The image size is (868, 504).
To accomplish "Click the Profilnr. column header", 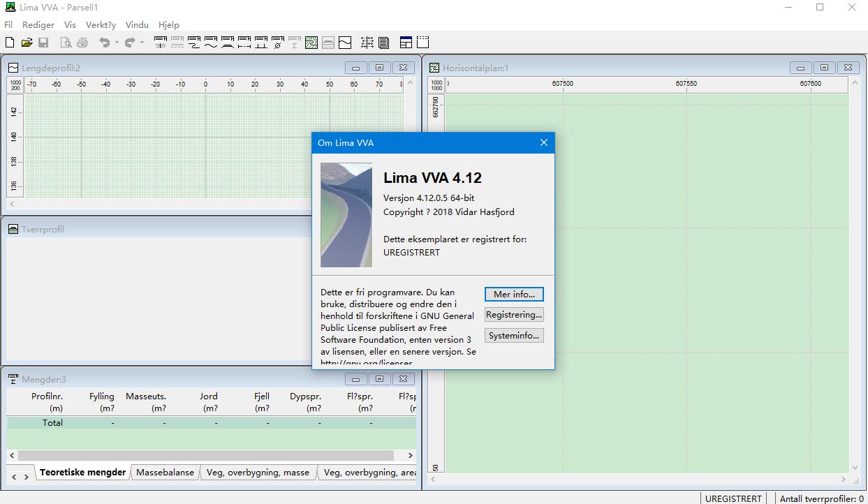I will pos(47,402).
